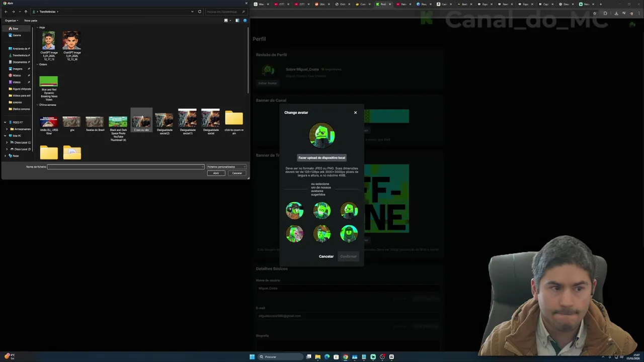Image resolution: width=644 pixels, height=362 pixels.
Task: Open the Chrome three-dot menu
Action: point(639,13)
